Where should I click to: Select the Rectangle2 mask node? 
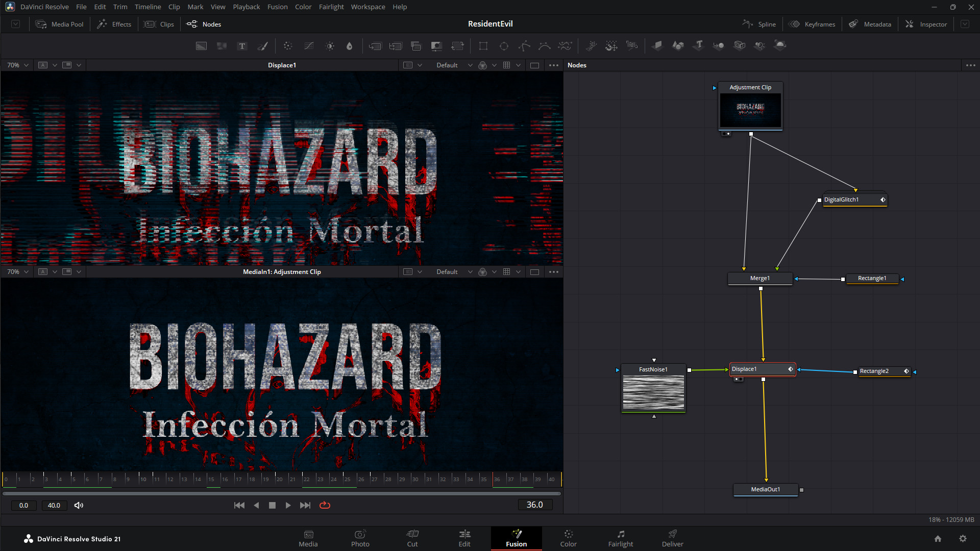(885, 371)
